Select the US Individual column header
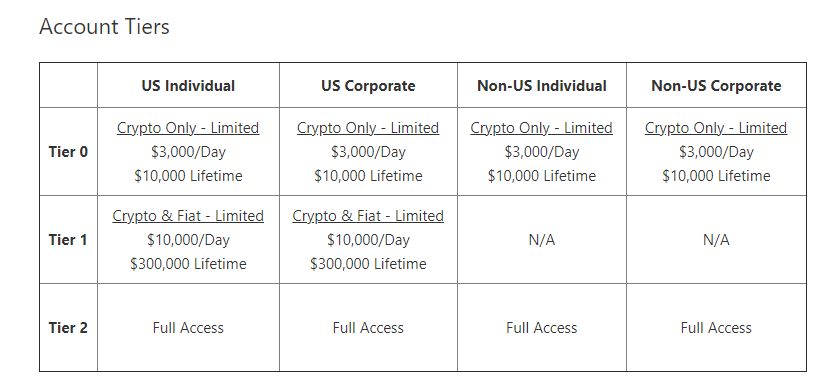Viewport: 840px width, 387px height. (x=188, y=86)
